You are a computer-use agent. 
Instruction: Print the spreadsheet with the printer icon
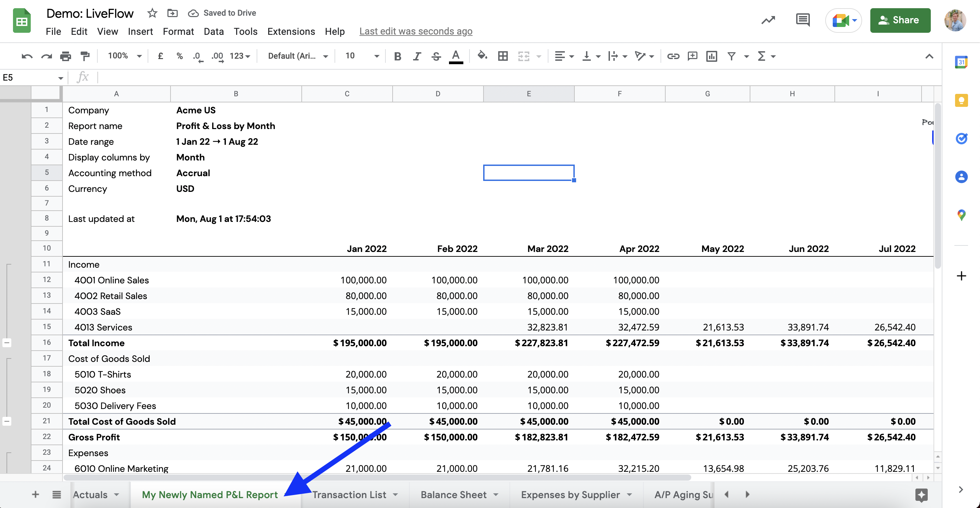coord(65,56)
